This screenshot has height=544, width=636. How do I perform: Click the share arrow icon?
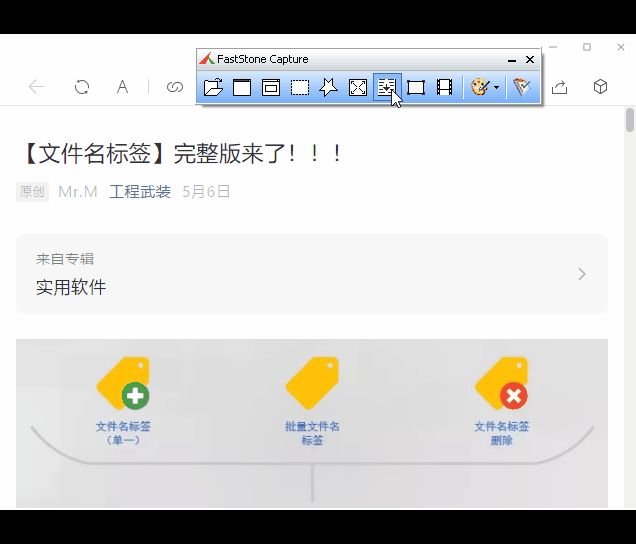(559, 87)
